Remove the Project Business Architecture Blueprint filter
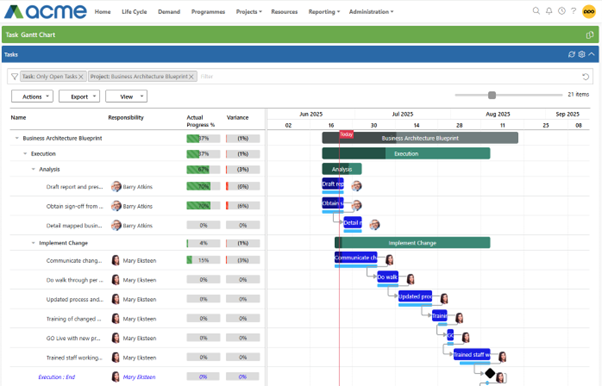The width and height of the screenshot is (602, 386). (191, 77)
